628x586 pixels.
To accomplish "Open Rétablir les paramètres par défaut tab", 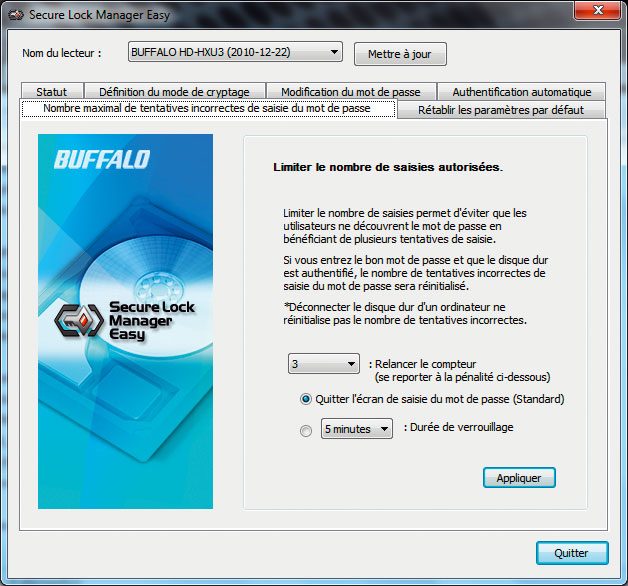I will pos(501,110).
